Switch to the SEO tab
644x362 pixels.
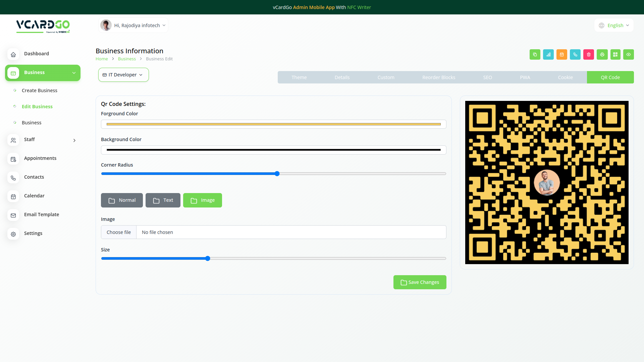click(x=487, y=77)
